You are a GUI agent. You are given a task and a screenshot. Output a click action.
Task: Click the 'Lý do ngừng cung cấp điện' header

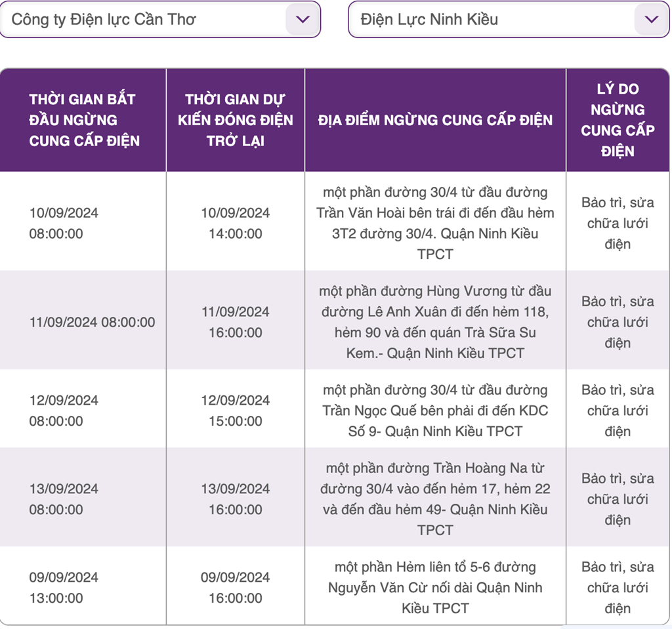[x=618, y=120]
